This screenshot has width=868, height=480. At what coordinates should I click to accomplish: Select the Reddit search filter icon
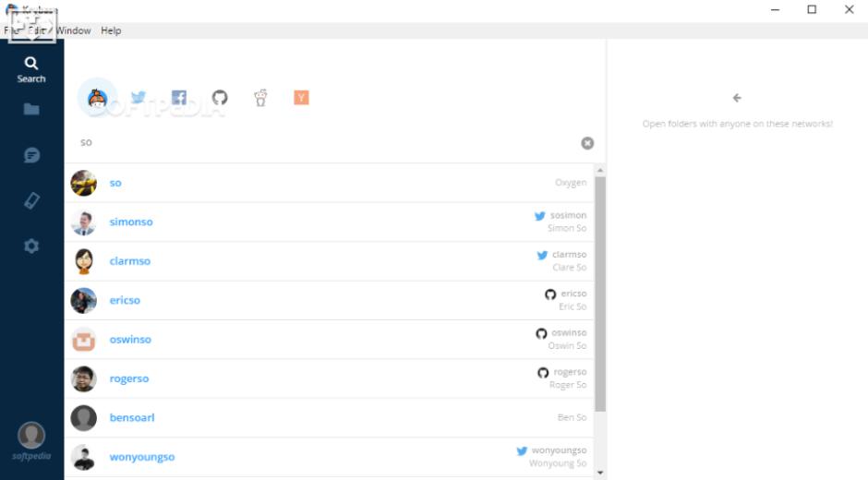(260, 98)
